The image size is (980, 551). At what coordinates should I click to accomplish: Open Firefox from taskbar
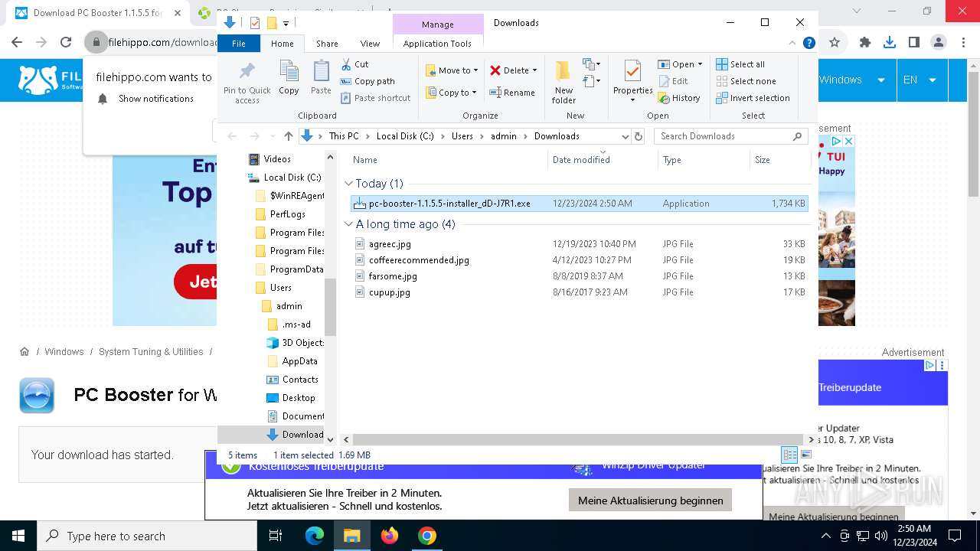coord(390,536)
